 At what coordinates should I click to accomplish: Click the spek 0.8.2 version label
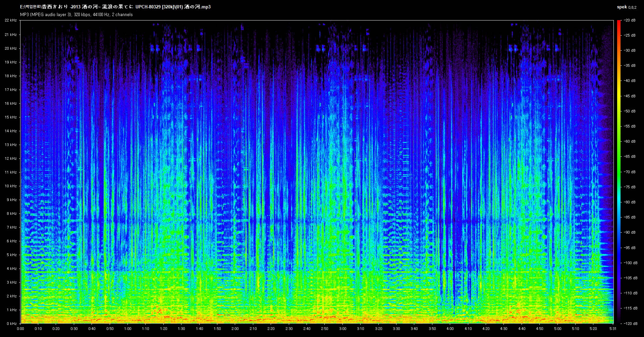click(x=627, y=7)
